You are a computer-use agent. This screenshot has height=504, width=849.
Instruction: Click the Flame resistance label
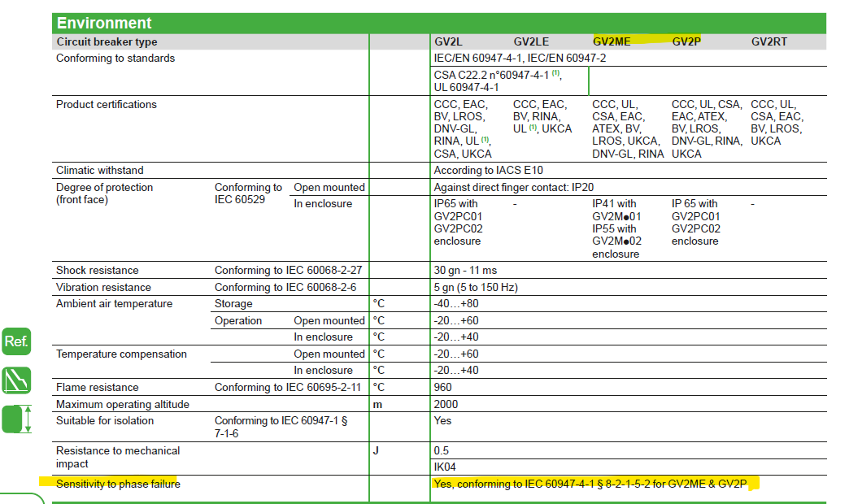coord(98,387)
